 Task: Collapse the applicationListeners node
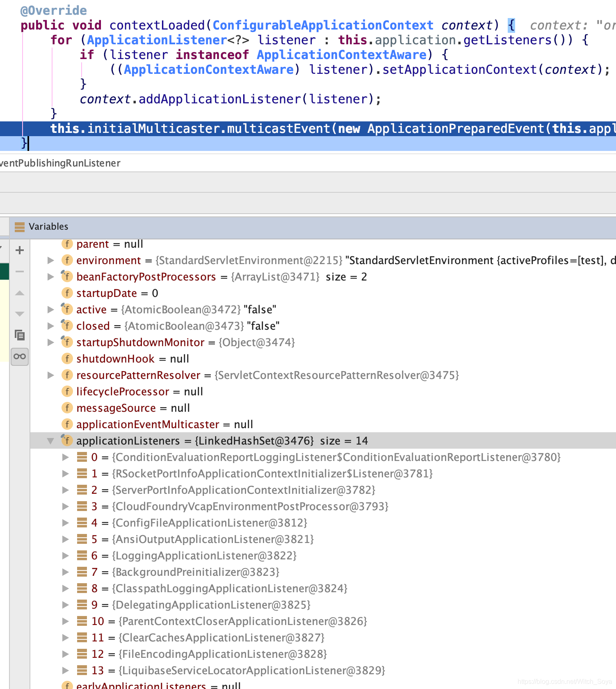pyautogui.click(x=50, y=441)
